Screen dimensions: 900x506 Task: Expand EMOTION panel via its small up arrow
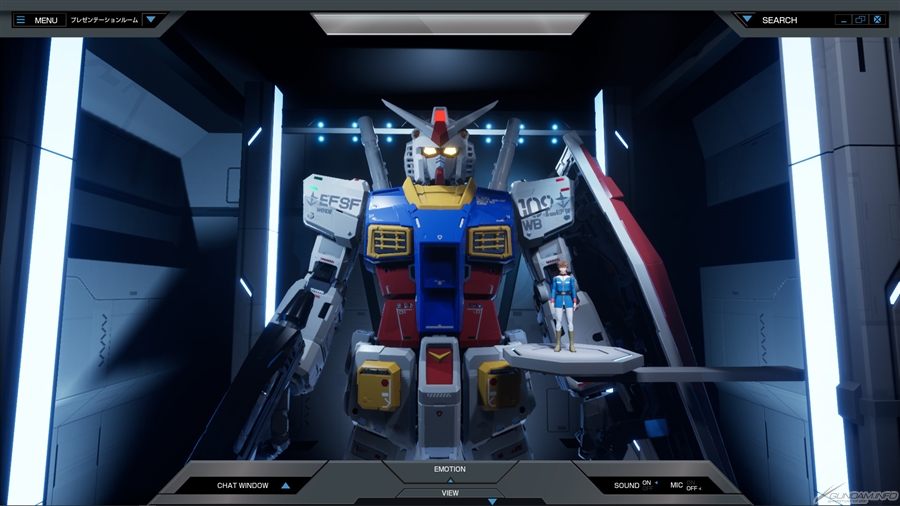(450, 480)
